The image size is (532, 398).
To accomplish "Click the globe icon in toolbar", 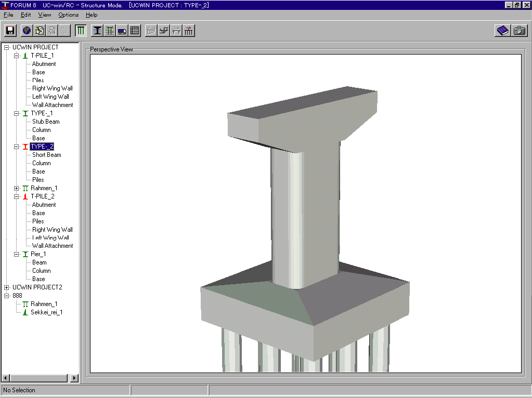I will point(27,31).
